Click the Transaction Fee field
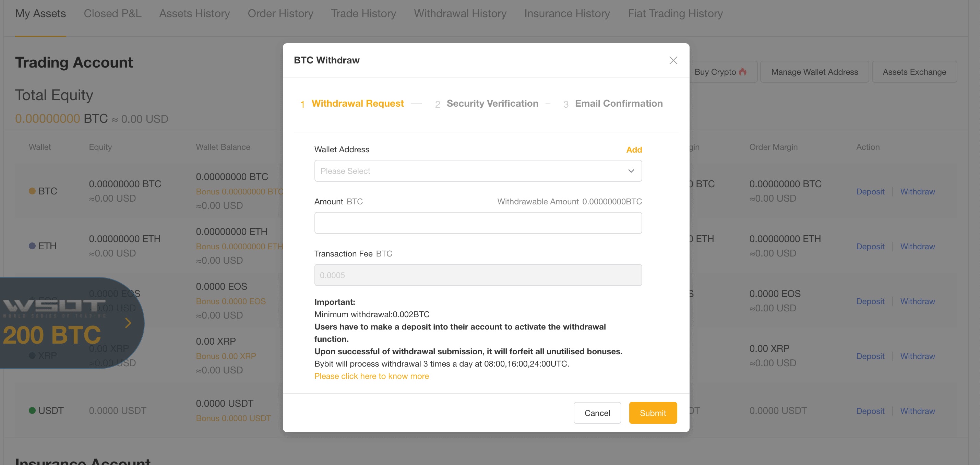980x465 pixels. (x=478, y=275)
